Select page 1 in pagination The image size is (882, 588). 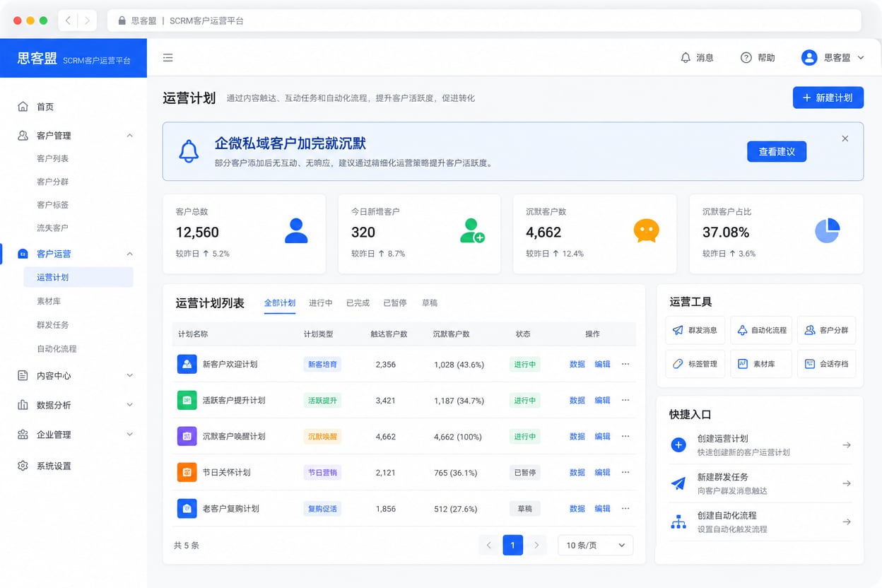pyautogui.click(x=512, y=545)
